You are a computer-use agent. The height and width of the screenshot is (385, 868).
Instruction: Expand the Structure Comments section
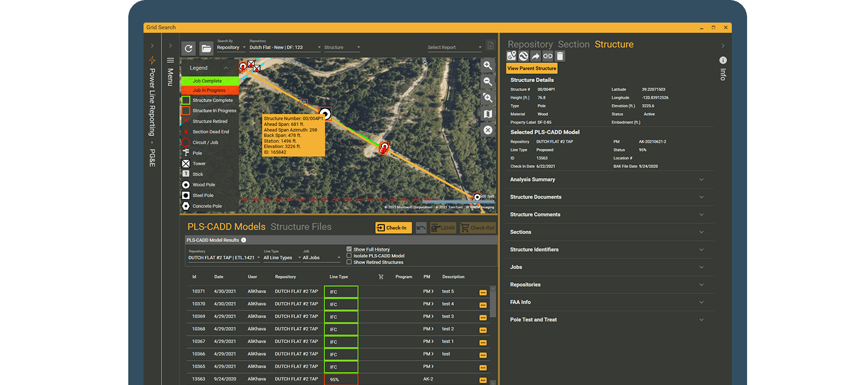coord(610,215)
